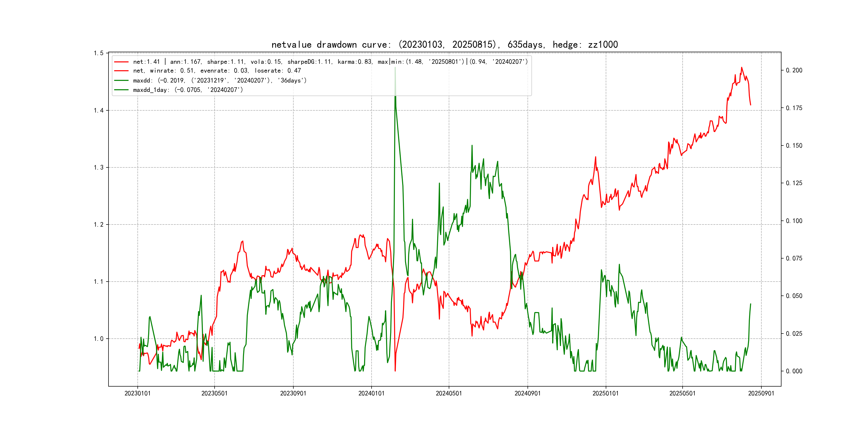The image size is (868, 434).
Task: Click the red swatch beside net:1.41 legend entry
Action: click(x=121, y=62)
